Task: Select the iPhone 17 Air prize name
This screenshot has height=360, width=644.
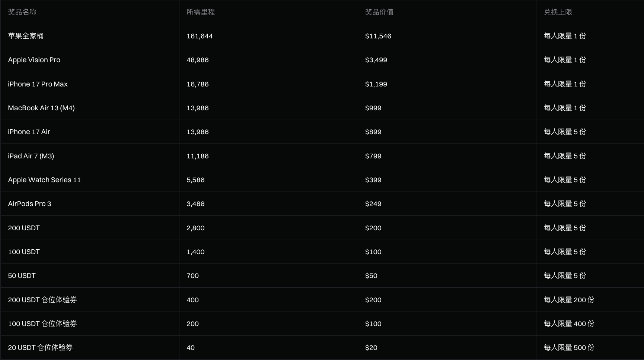Action: (29, 132)
